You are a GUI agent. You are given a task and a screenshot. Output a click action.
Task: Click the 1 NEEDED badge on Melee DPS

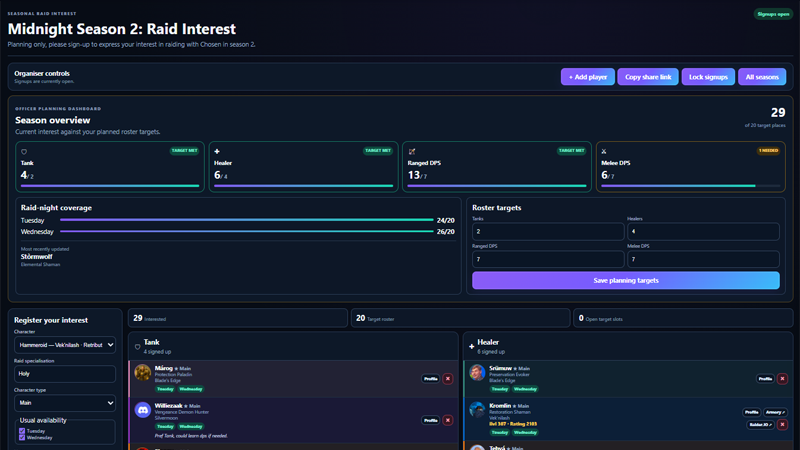768,151
